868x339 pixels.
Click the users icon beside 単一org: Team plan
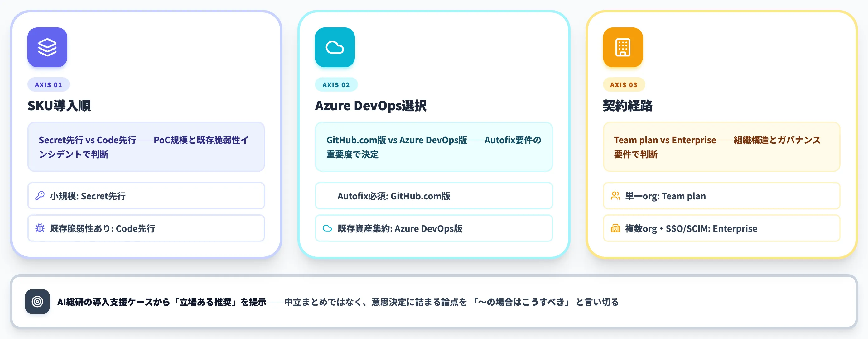tap(615, 196)
